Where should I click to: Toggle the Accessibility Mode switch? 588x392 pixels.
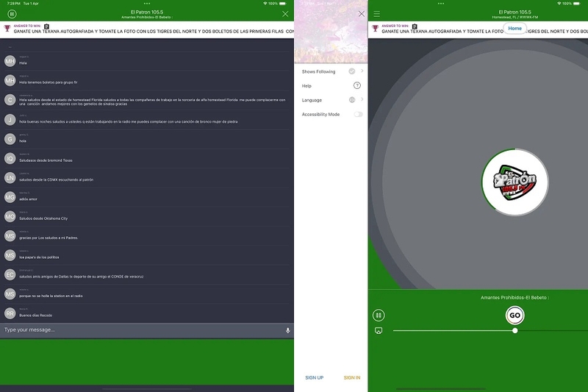358,115
